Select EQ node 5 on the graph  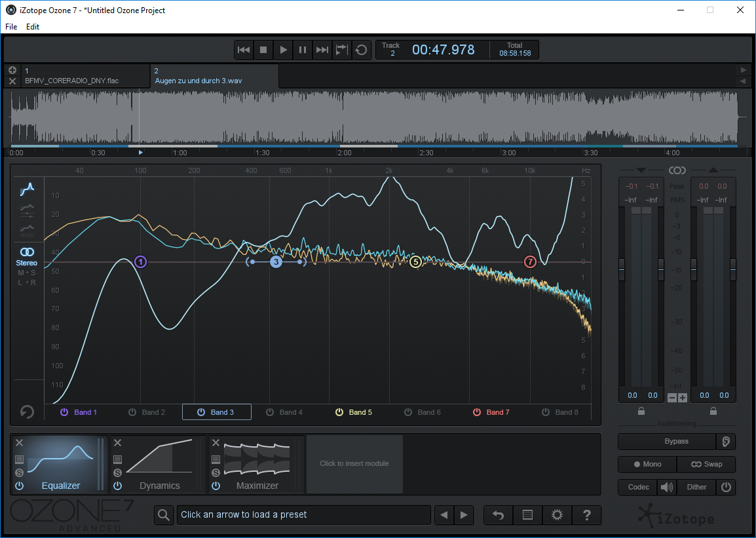tap(415, 261)
